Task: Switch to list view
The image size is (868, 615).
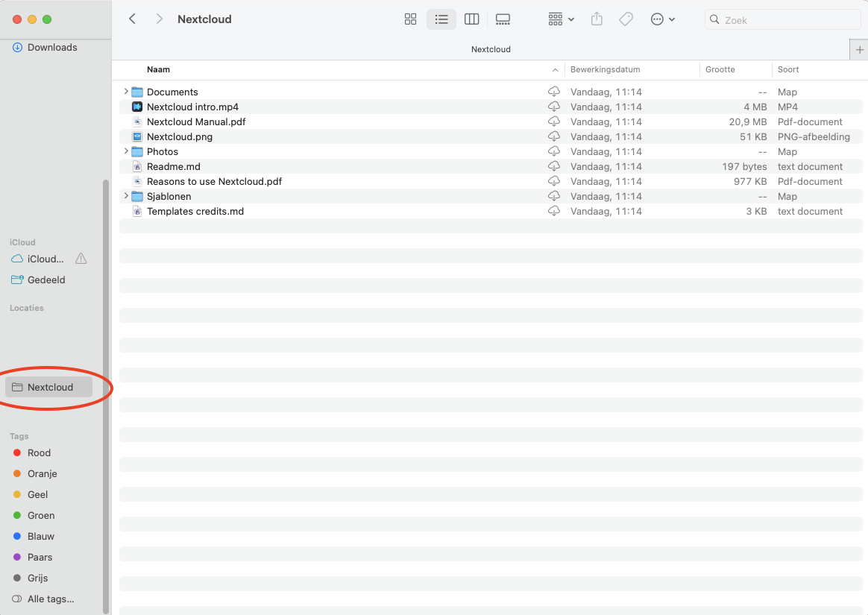Action: pos(441,19)
